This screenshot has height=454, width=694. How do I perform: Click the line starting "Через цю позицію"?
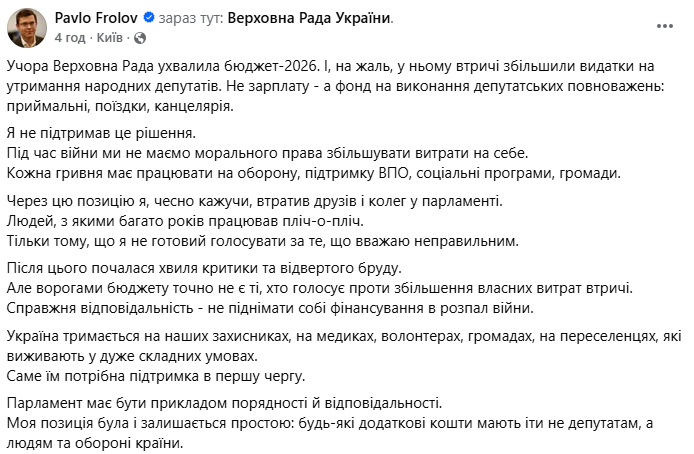point(270,201)
